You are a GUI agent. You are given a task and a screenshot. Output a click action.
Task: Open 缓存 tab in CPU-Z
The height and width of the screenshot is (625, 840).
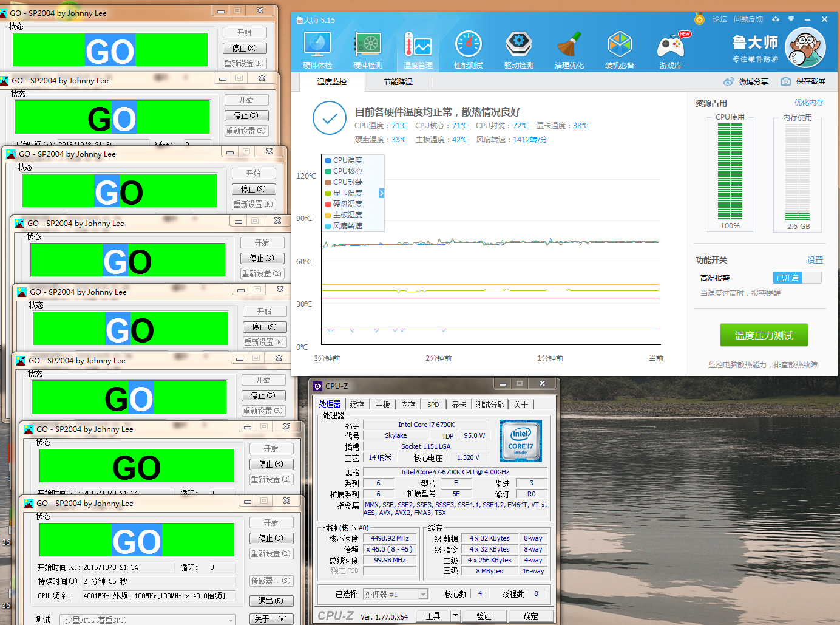[x=357, y=405]
